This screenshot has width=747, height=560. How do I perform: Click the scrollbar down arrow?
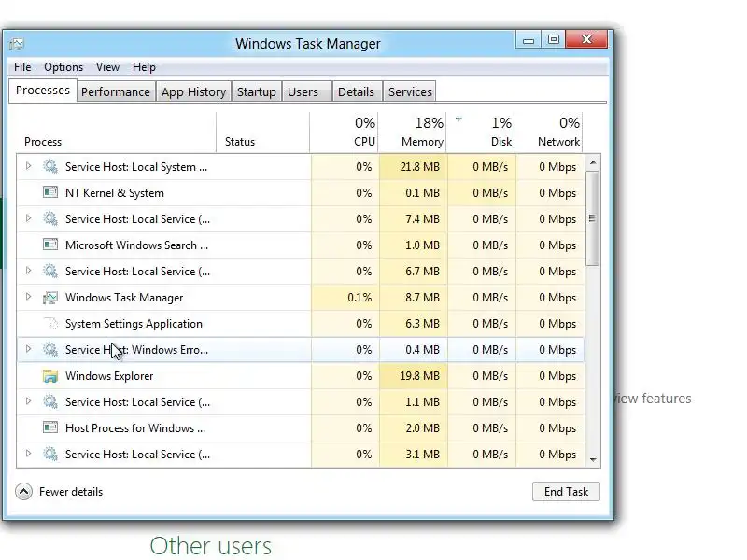(593, 459)
